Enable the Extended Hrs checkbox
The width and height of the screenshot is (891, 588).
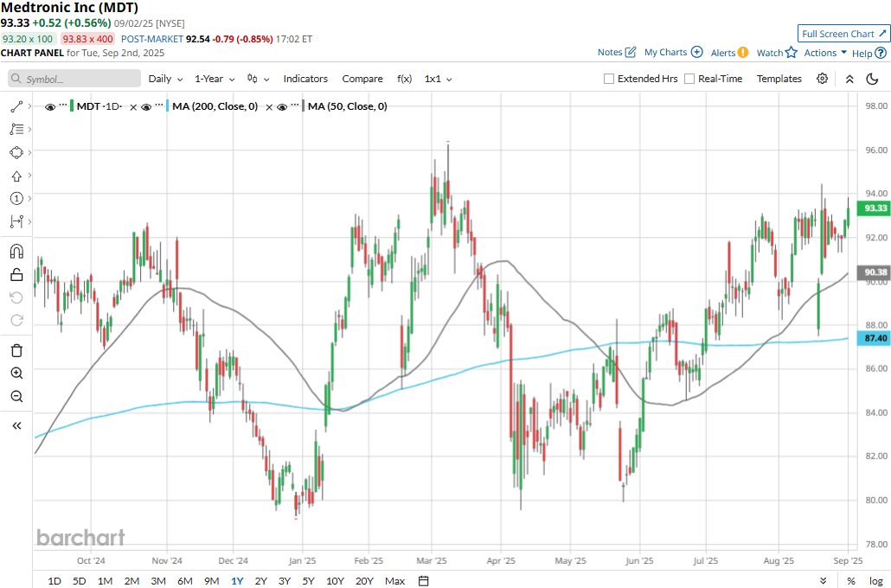coord(609,79)
